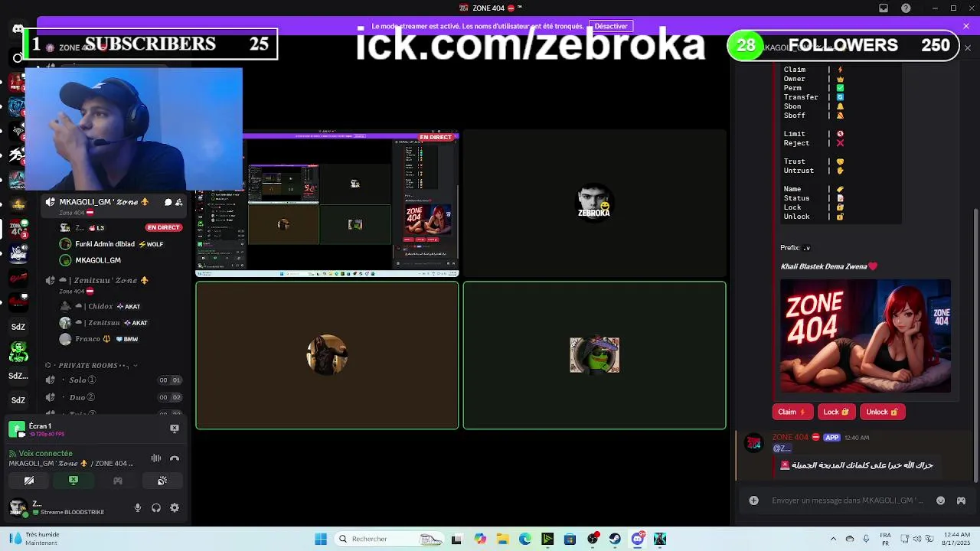Open Discord inbox icon in title bar
The image size is (980, 551).
coord(884,8)
